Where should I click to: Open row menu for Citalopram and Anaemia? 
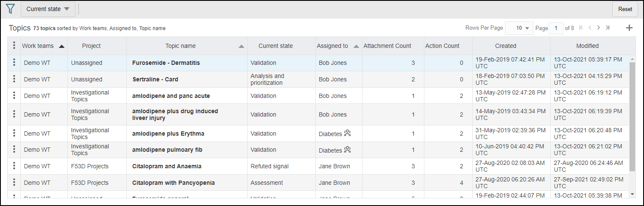14,166
